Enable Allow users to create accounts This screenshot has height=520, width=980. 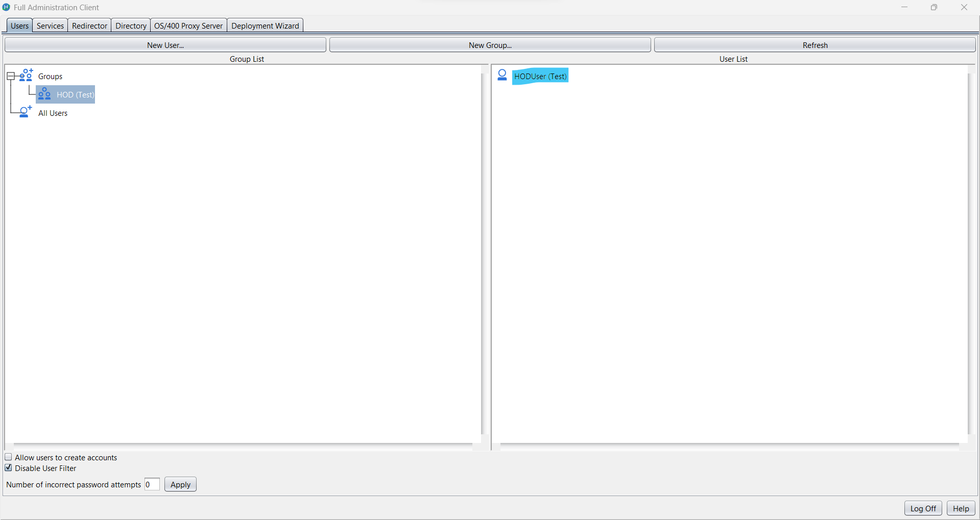(x=8, y=457)
